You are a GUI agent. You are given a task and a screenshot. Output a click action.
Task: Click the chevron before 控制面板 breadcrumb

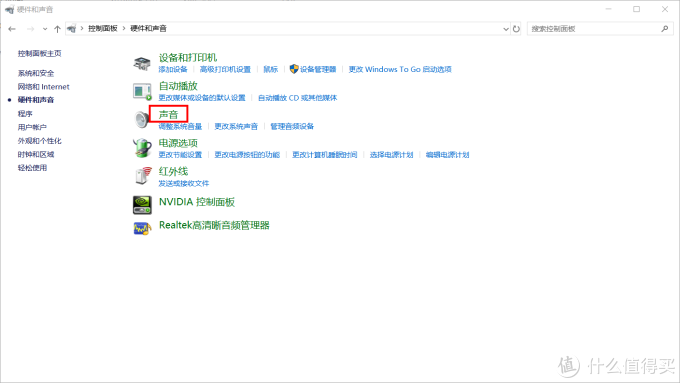[x=82, y=28]
